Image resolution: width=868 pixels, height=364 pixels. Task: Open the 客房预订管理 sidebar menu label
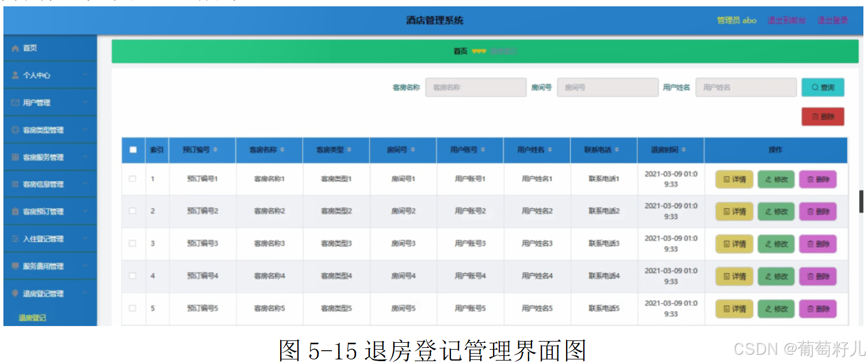pyautogui.click(x=43, y=212)
